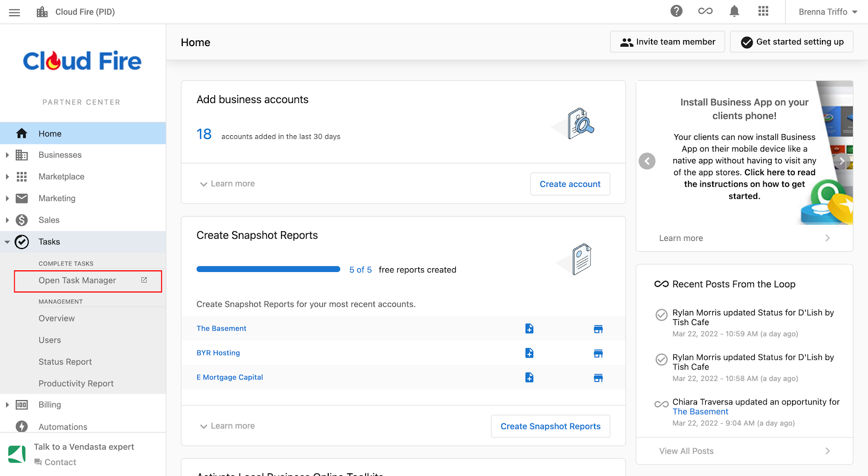This screenshot has width=868, height=476.
Task: Click the Create account button
Action: click(570, 184)
